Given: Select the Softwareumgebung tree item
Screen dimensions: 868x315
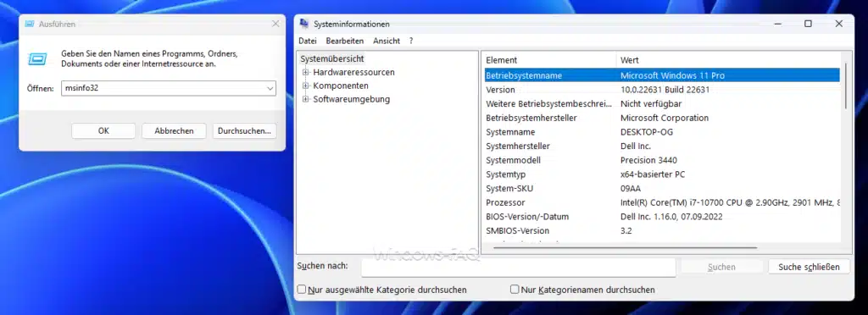Looking at the screenshot, I should point(352,99).
